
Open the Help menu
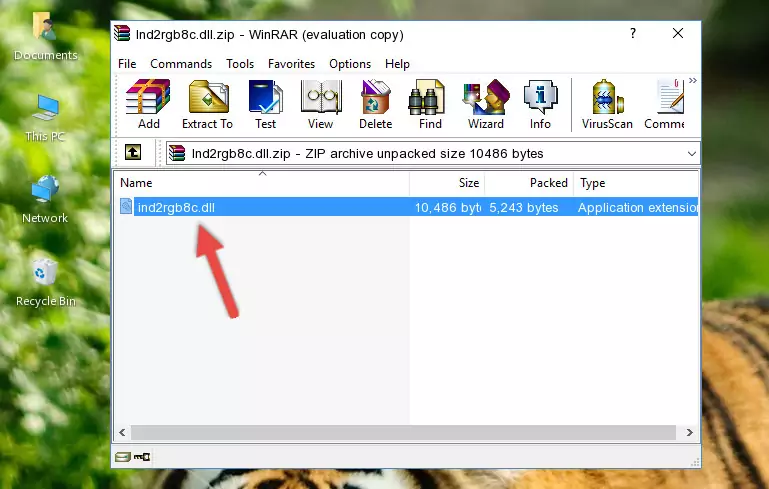pyautogui.click(x=397, y=64)
